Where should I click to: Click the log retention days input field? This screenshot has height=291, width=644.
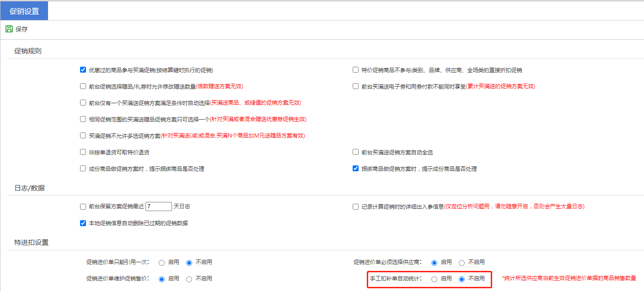158,206
